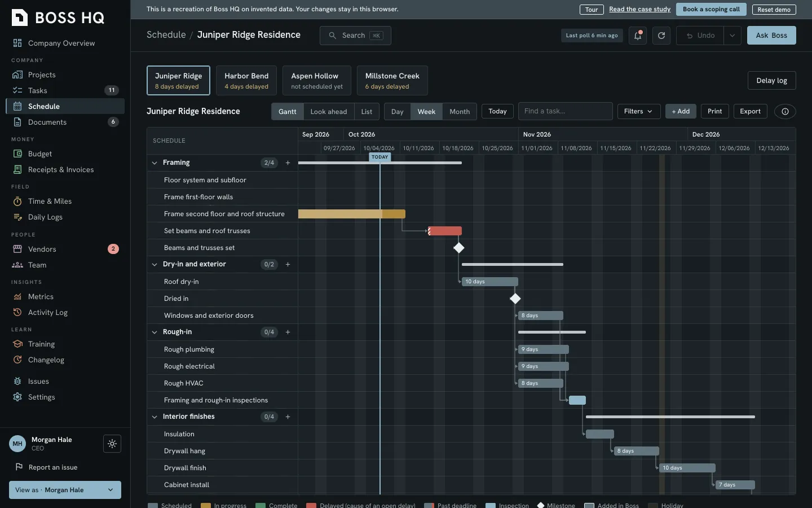Screen dimensions: 812x508
Task: Switch to Gantt view
Action: coord(287,112)
